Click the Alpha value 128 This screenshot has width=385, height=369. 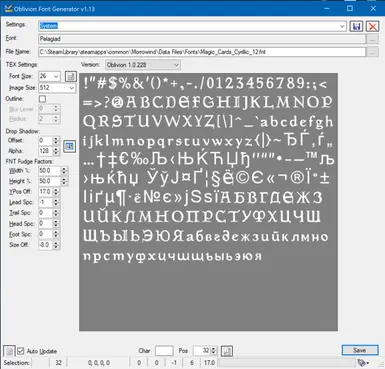(46, 151)
